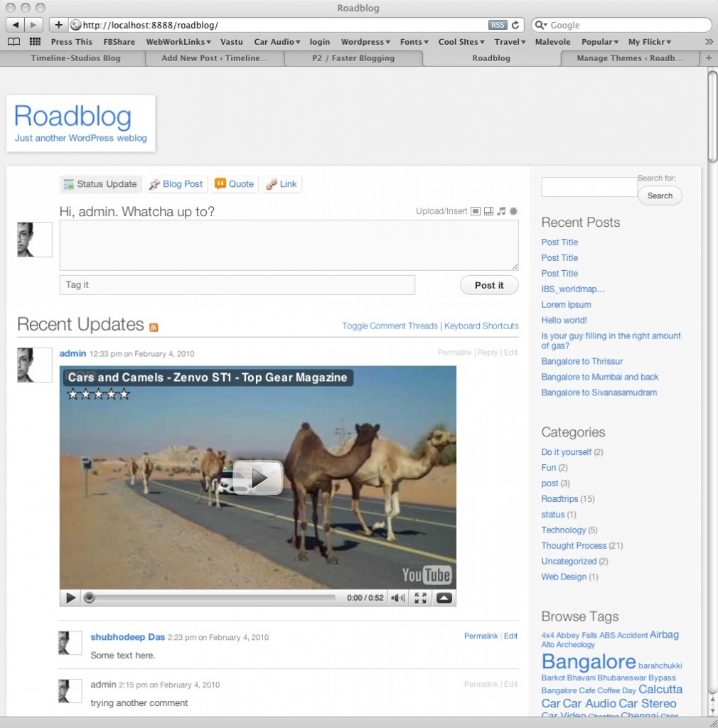Expand the WebWorkLinks bookmark folder
Image resolution: width=718 pixels, height=728 pixels.
[178, 42]
